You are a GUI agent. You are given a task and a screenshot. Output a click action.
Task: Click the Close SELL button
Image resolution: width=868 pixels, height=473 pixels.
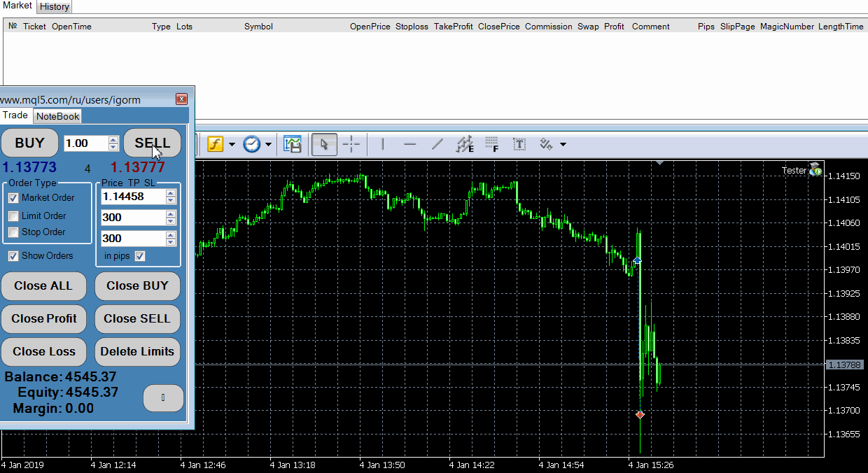137,318
